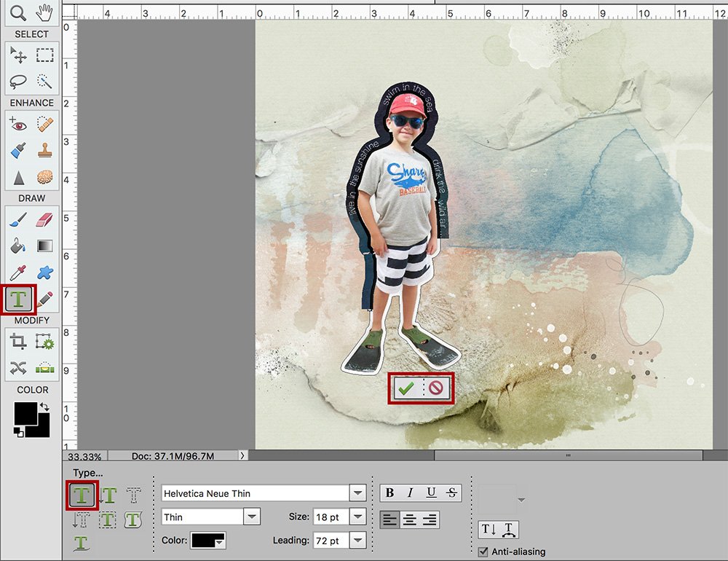Select the Move tool
The height and width of the screenshot is (561, 728).
coord(18,55)
